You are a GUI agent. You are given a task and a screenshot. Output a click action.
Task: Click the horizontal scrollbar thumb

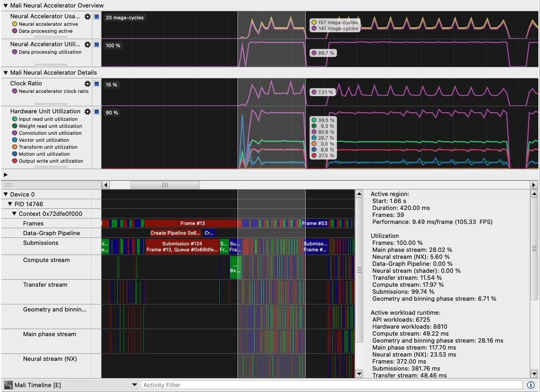(165, 185)
